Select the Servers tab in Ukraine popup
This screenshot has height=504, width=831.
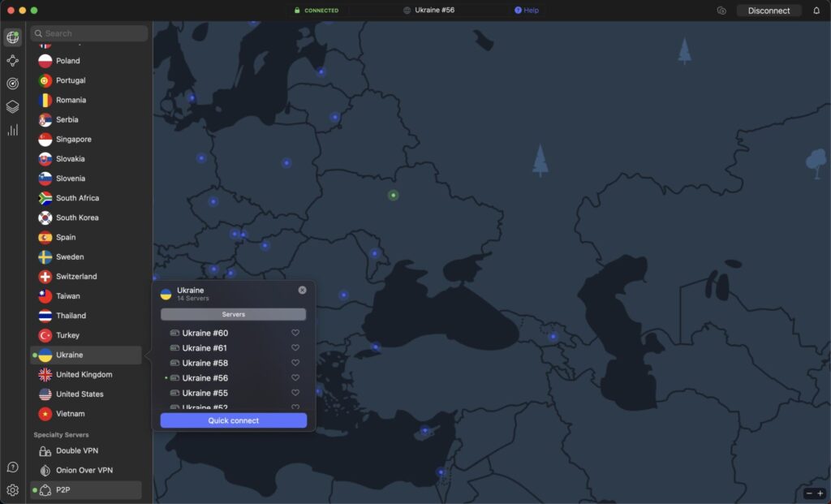click(233, 314)
